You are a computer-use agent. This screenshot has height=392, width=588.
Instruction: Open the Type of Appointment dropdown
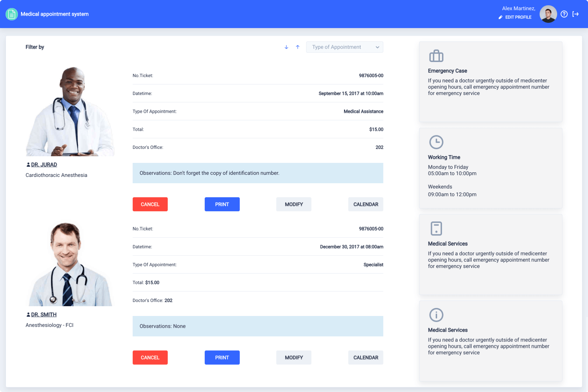344,47
